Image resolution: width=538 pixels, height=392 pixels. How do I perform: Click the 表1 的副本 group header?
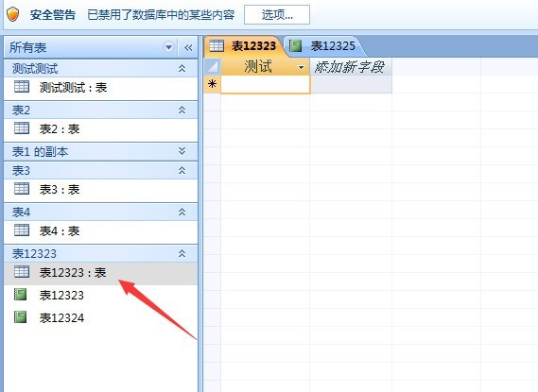(101, 151)
